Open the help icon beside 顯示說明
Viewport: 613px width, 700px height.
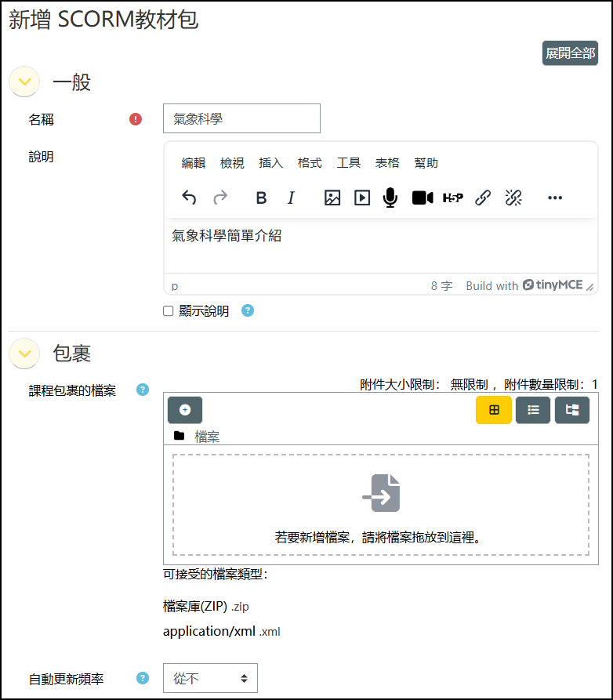(x=248, y=310)
